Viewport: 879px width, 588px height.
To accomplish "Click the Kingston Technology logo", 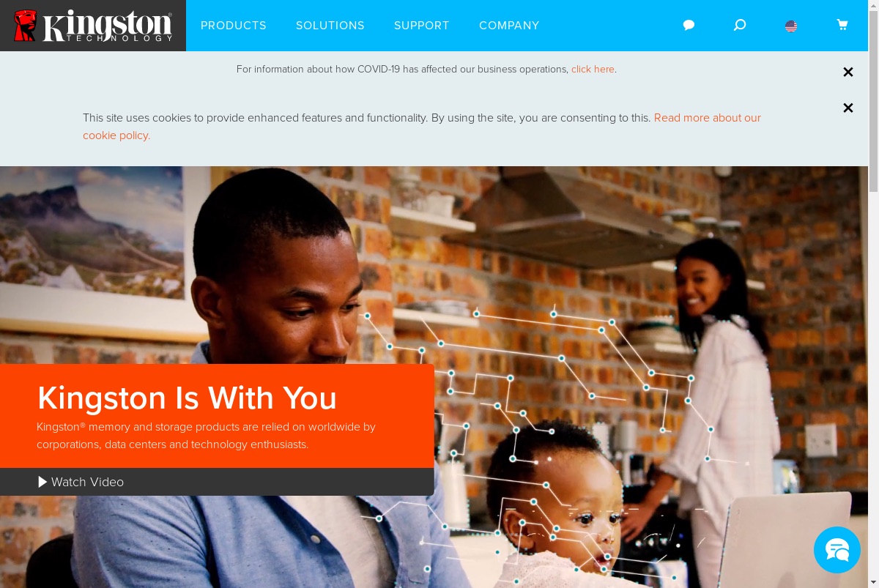I will [93, 26].
